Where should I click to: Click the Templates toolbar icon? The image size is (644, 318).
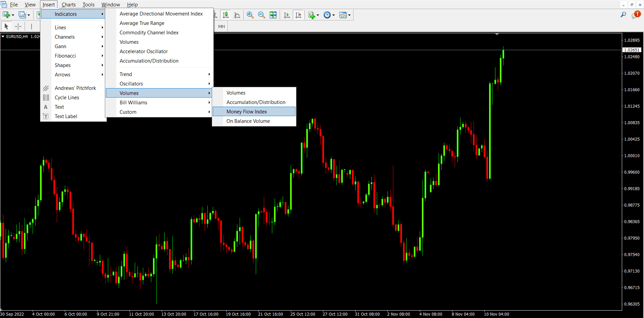tap(343, 15)
